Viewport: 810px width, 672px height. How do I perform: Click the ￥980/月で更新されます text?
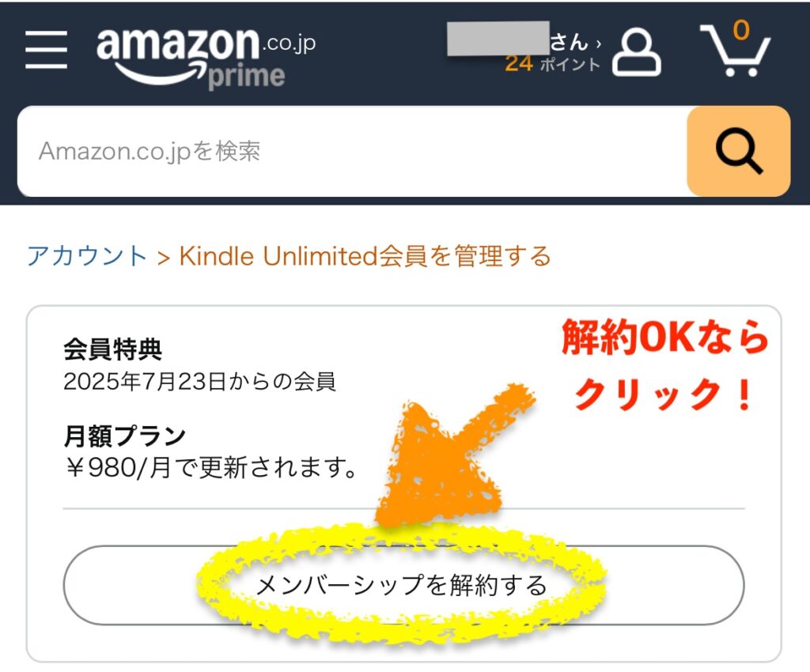(210, 467)
